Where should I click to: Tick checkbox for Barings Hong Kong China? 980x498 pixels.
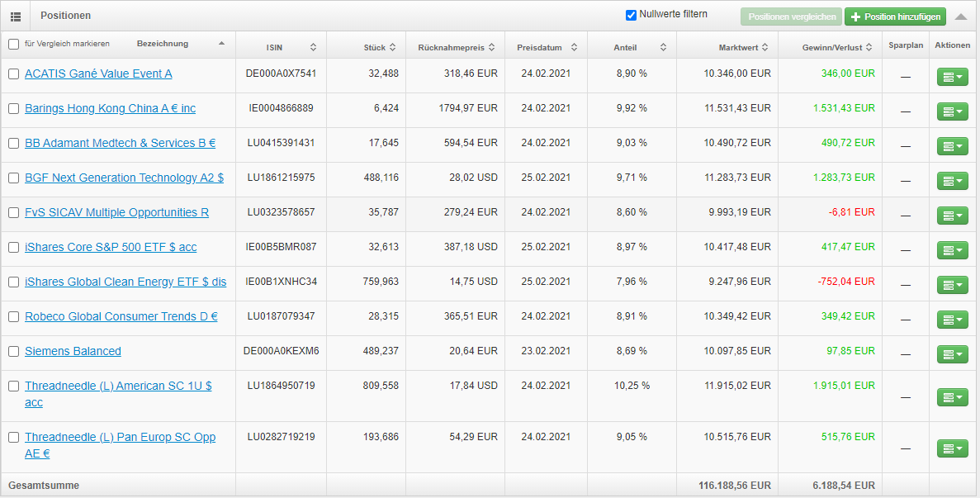click(x=14, y=109)
